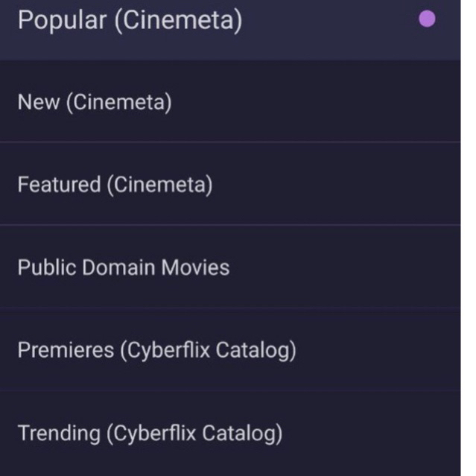
Task: Click the 'New' catalog label text
Action: pyautogui.click(x=38, y=102)
